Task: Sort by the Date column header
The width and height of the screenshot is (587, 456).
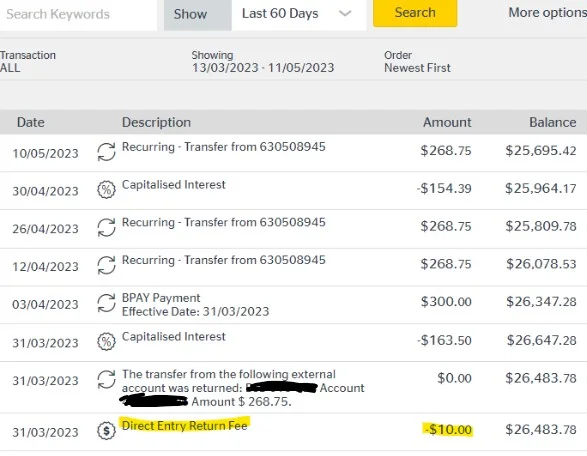Action: pyautogui.click(x=31, y=122)
